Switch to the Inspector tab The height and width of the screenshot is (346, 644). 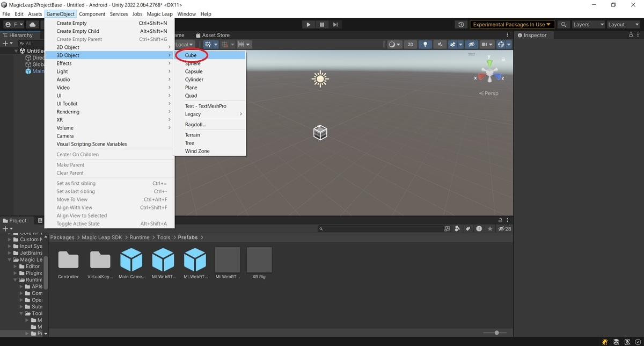(531, 35)
